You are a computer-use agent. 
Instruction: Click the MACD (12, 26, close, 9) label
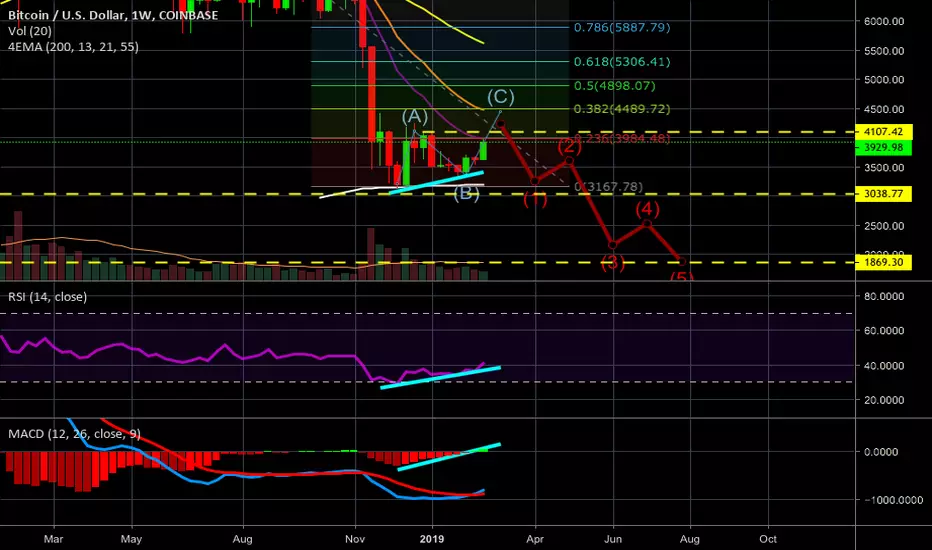[74, 434]
